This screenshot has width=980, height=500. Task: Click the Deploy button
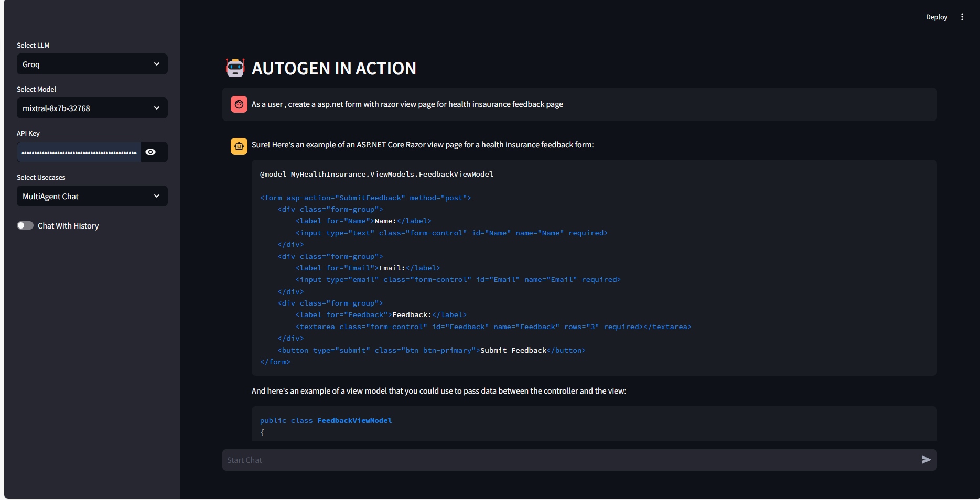point(936,17)
